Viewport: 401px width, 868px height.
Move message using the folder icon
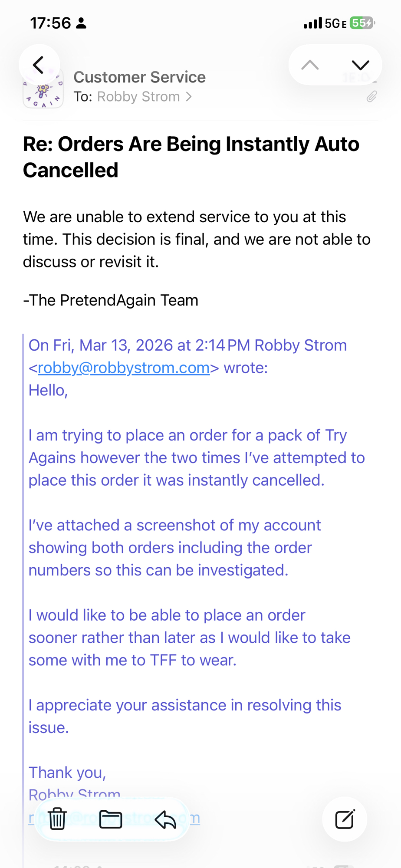coord(111,819)
